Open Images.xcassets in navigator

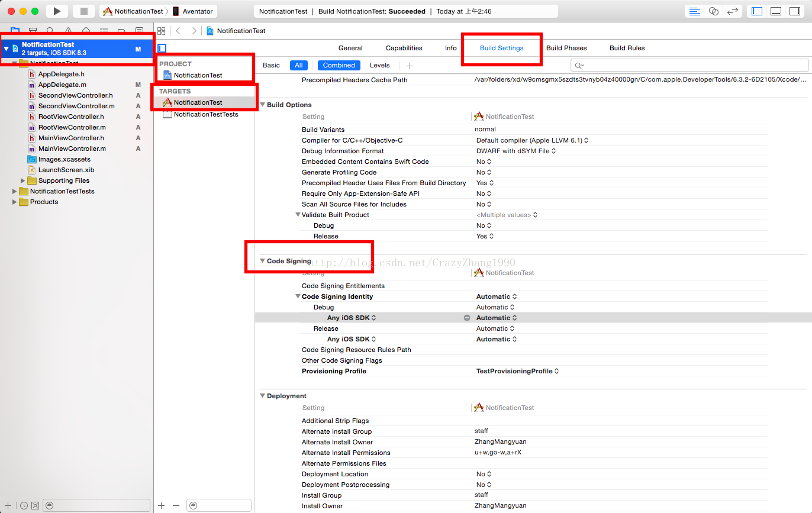64,159
